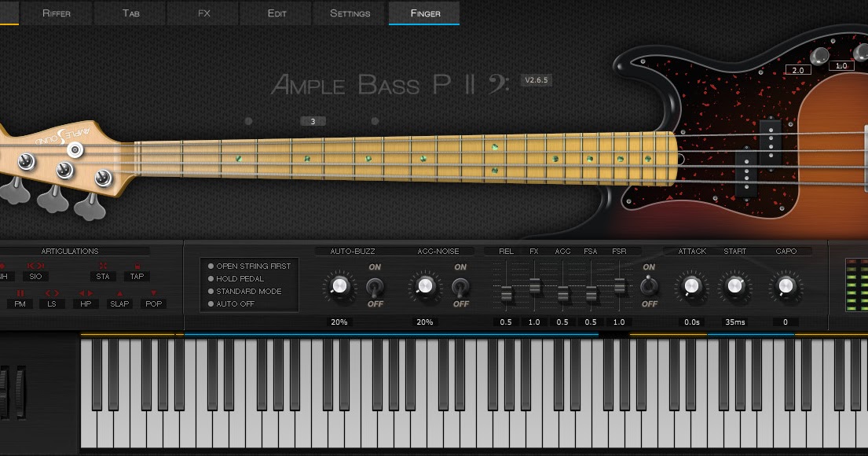Click the REL 0.5 value field

point(506,322)
